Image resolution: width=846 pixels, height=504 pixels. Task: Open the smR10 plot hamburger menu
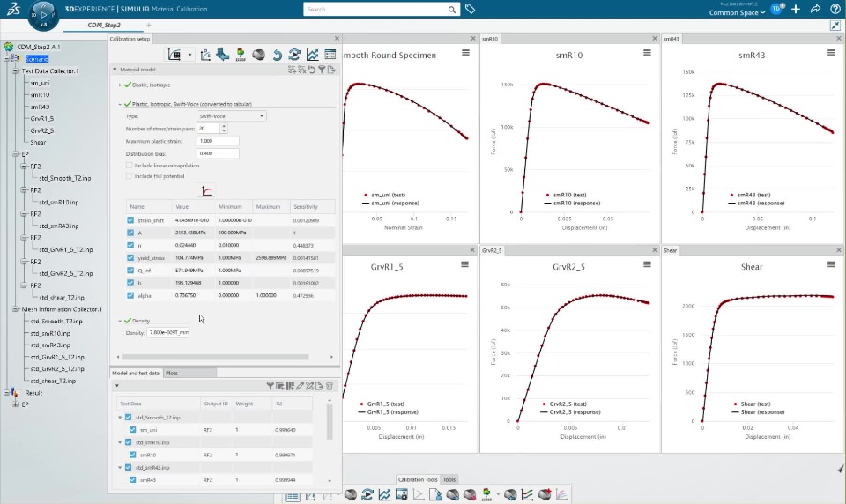click(647, 53)
